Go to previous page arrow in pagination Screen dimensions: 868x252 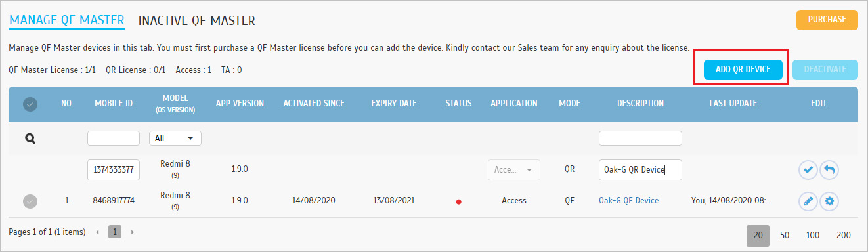point(98,232)
